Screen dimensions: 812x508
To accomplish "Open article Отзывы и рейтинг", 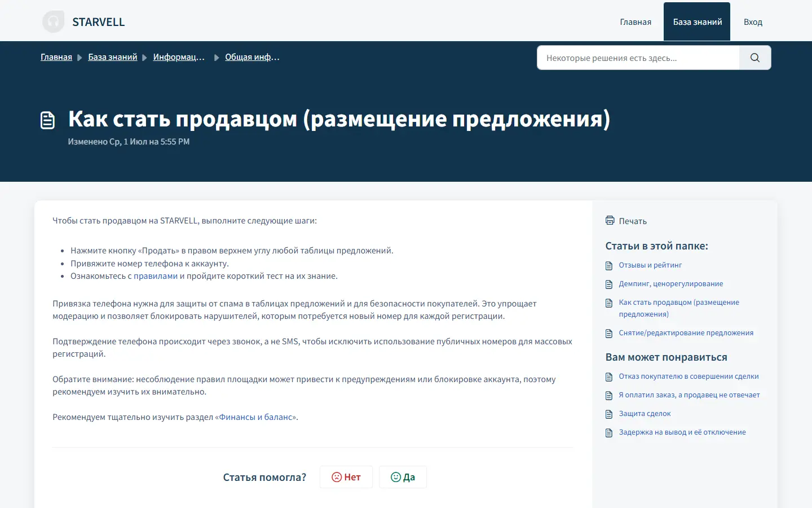I will coord(650,265).
